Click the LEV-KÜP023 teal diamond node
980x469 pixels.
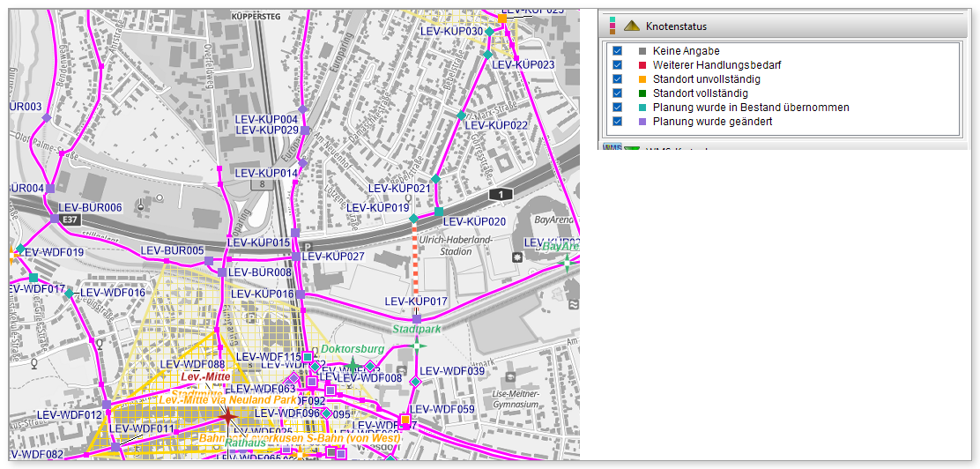(x=488, y=55)
